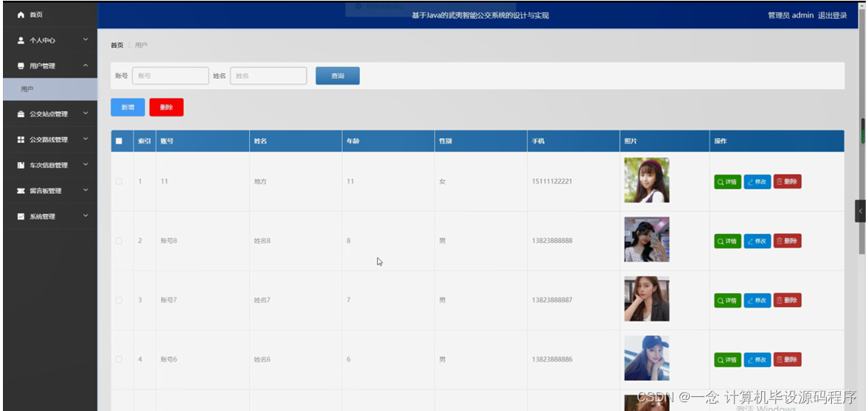Expand the 留言板管理 chevron
Viewport: 868px width, 411px height.
(85, 190)
